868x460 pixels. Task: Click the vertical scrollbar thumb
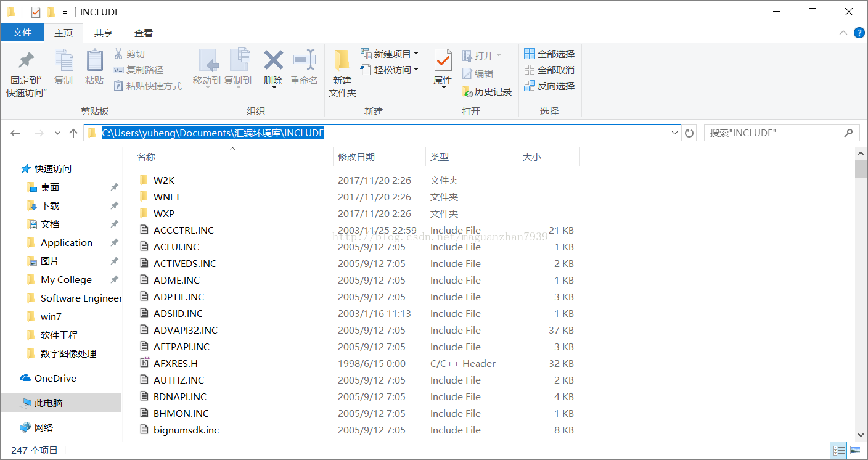click(861, 168)
